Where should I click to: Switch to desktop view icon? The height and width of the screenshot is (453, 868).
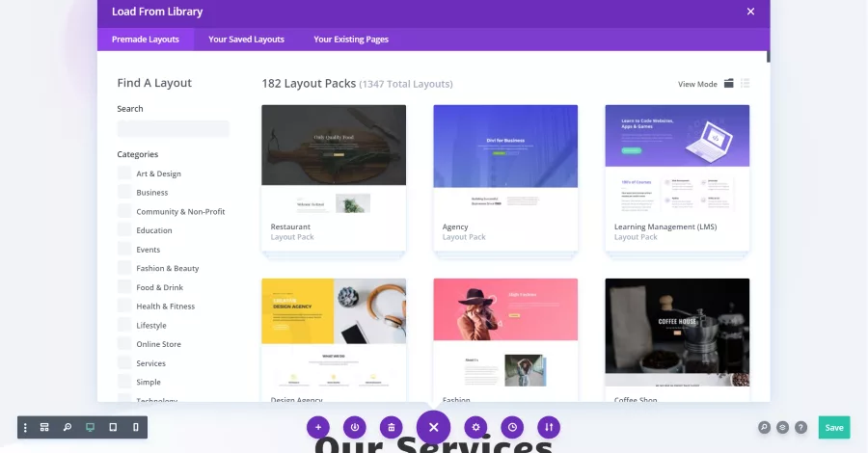coord(90,428)
